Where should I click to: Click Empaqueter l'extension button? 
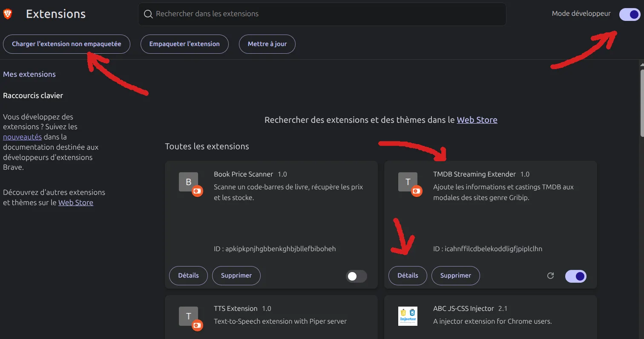(184, 44)
